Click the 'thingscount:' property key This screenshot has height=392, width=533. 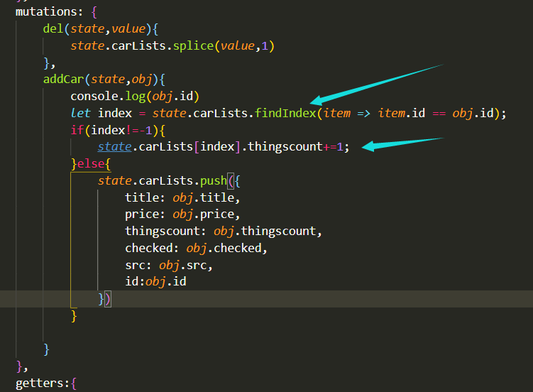tap(165, 232)
